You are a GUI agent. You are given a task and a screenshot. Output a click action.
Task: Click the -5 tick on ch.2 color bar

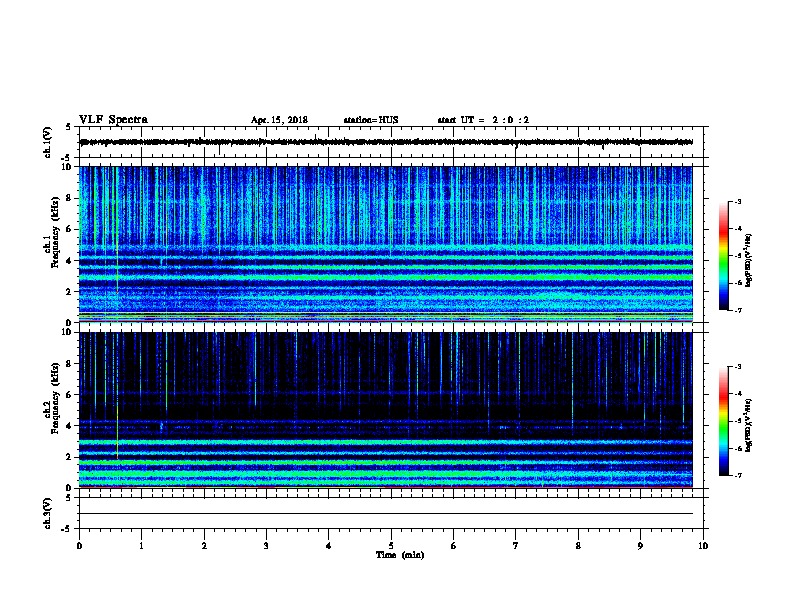tap(737, 421)
